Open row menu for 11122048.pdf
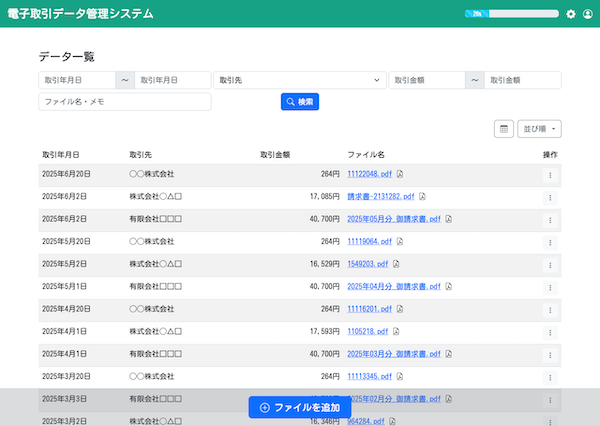The height and width of the screenshot is (426, 600). pos(550,175)
